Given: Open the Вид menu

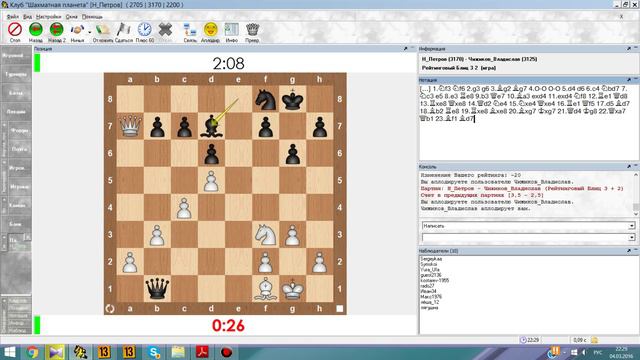Looking at the screenshot, I should (27, 17).
